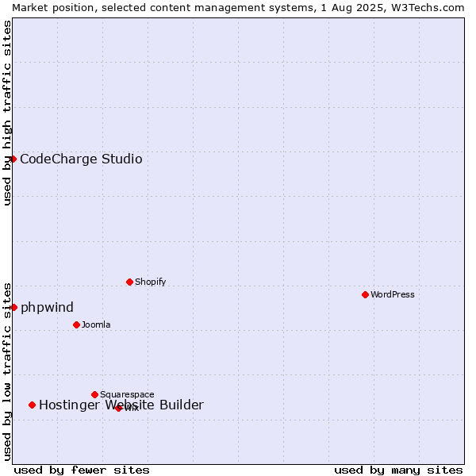Image resolution: width=476 pixels, height=476 pixels.
Task: Click the Shopify red data point
Action: 129,282
